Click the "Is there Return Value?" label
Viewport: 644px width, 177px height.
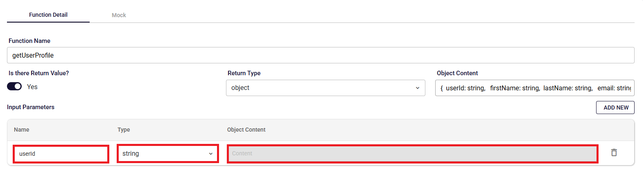pos(39,73)
